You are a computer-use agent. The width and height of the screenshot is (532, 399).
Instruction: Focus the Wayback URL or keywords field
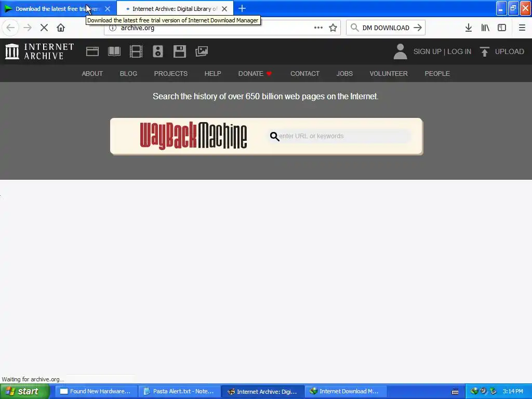click(340, 136)
